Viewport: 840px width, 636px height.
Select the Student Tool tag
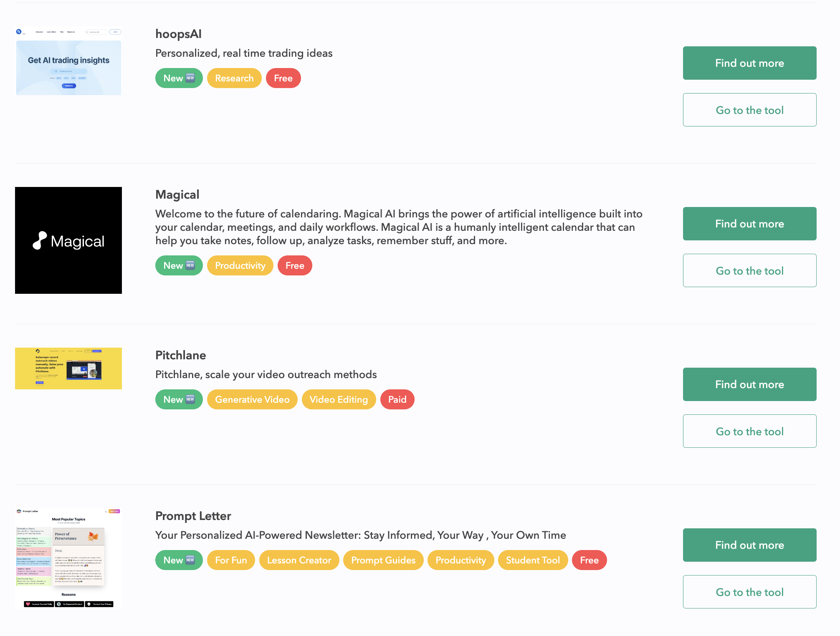pos(533,560)
